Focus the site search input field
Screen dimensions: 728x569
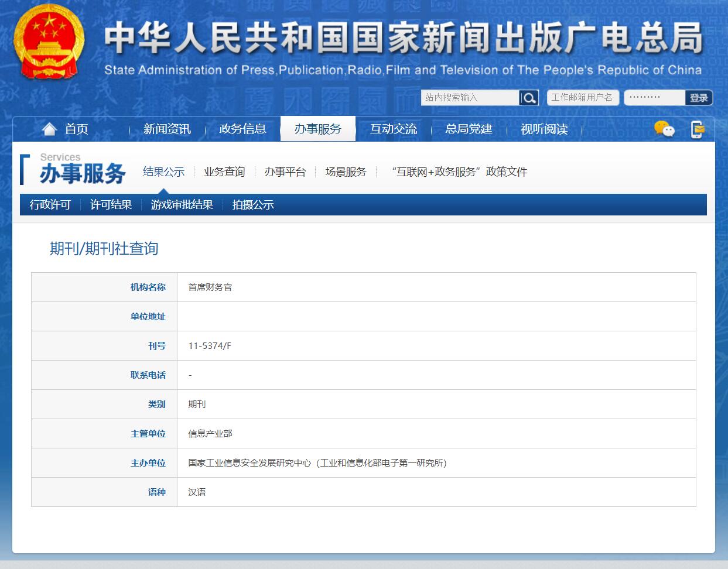pos(470,98)
